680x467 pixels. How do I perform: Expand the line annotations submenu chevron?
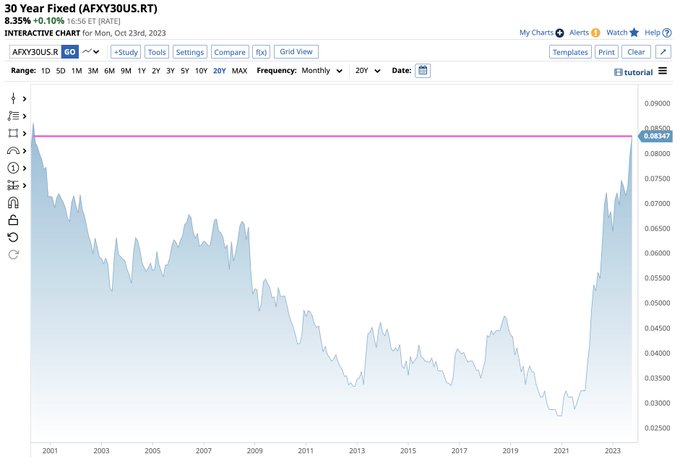(x=25, y=116)
